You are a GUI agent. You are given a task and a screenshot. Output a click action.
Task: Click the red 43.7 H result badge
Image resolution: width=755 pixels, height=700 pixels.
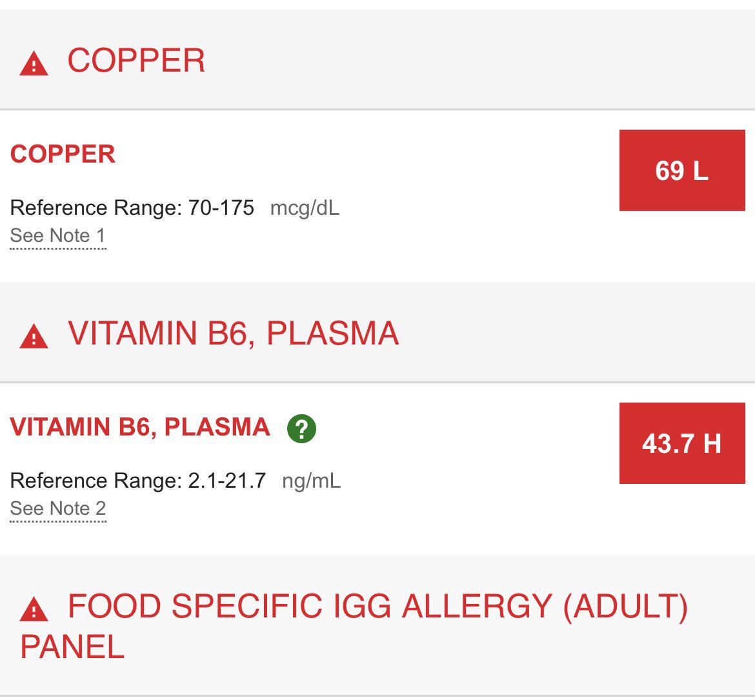point(683,444)
